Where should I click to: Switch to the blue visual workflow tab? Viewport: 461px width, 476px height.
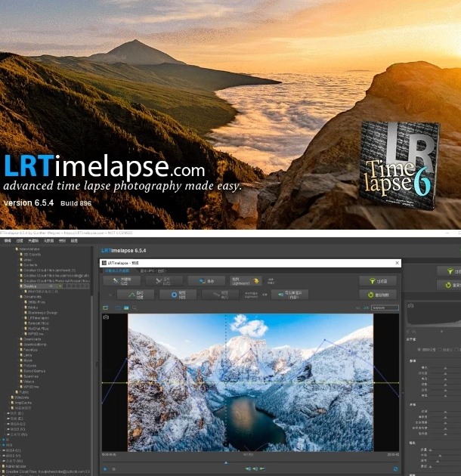coord(117,270)
